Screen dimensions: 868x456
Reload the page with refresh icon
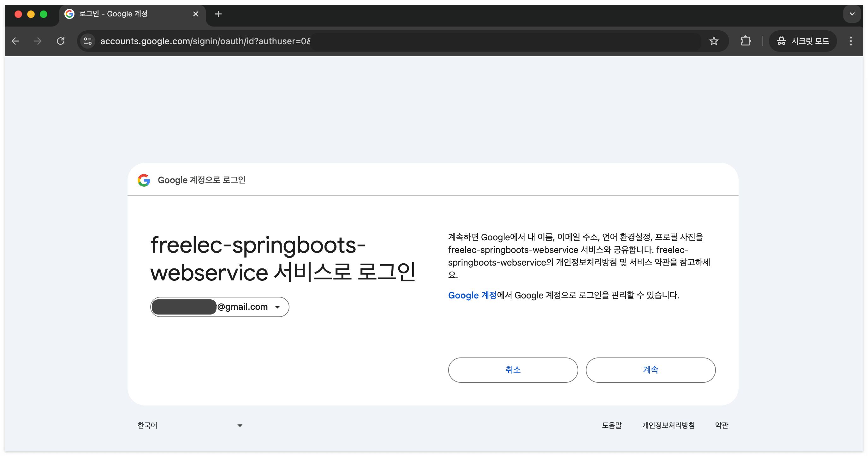pos(61,41)
